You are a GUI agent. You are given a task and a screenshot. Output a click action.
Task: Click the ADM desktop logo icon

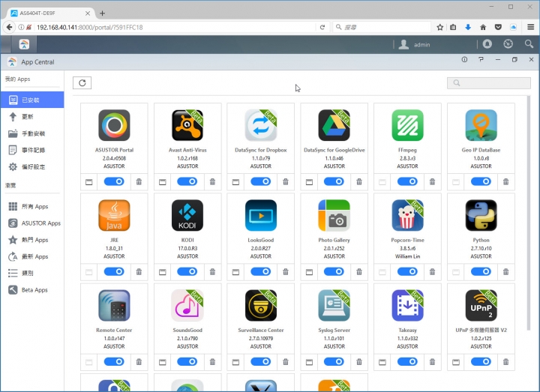click(x=24, y=44)
